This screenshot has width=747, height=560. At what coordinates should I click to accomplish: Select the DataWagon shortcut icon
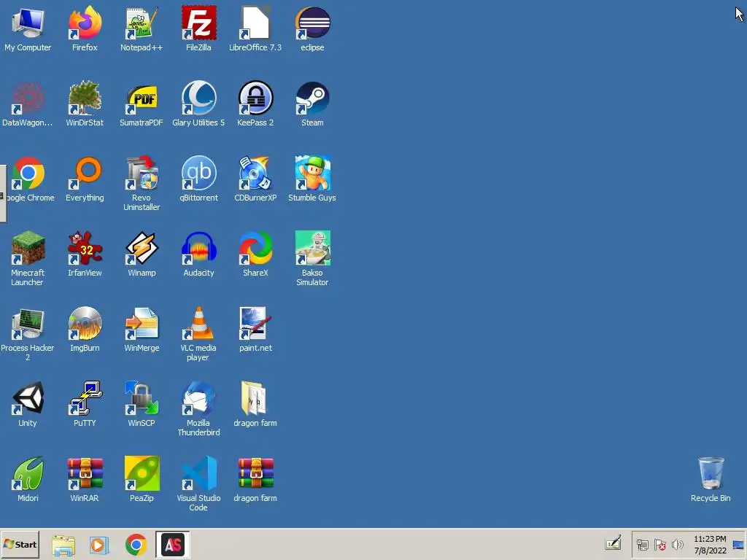click(28, 98)
